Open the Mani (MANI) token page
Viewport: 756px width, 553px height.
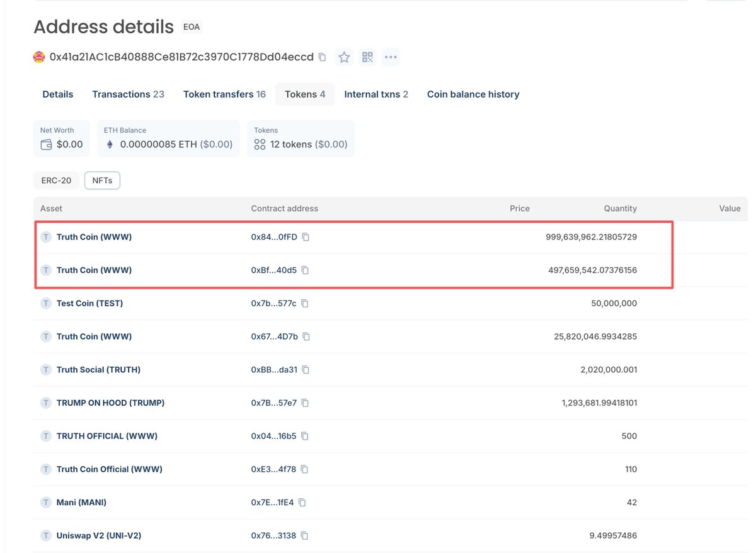tap(81, 503)
